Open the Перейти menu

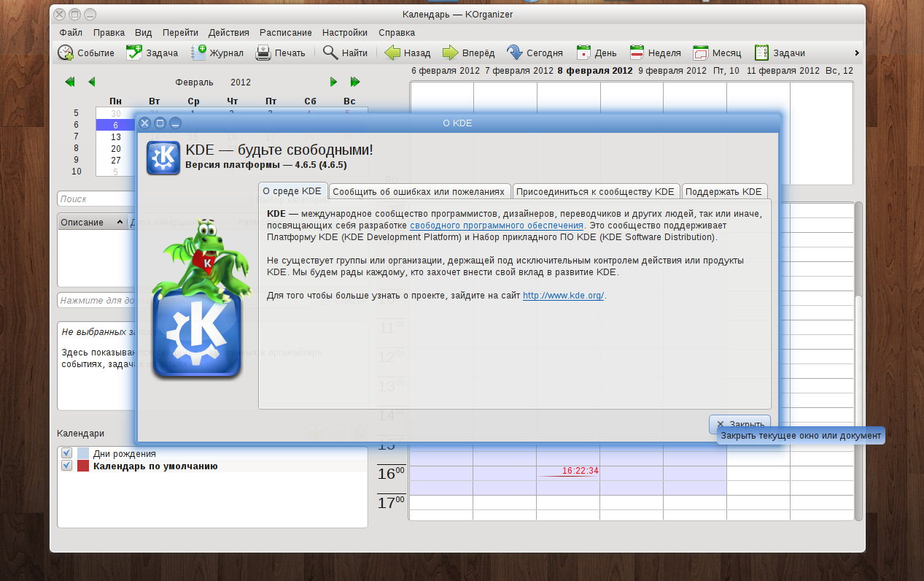180,33
